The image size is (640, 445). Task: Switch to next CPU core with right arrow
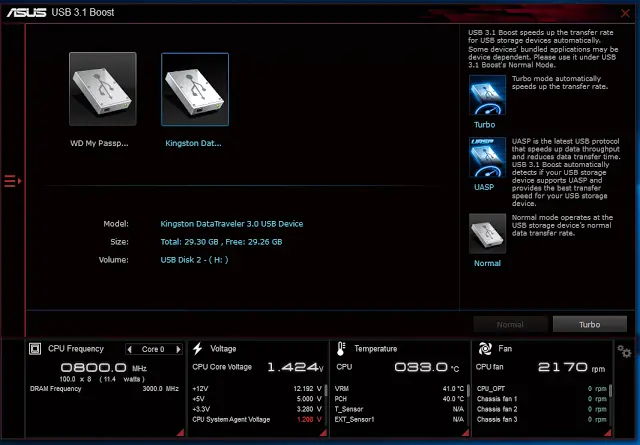click(x=178, y=349)
